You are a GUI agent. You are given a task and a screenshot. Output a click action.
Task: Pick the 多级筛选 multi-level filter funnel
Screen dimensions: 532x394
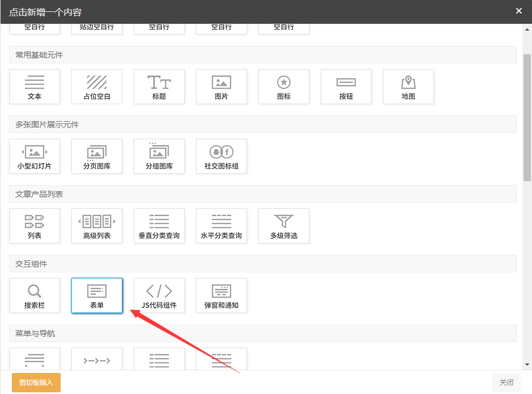click(284, 226)
